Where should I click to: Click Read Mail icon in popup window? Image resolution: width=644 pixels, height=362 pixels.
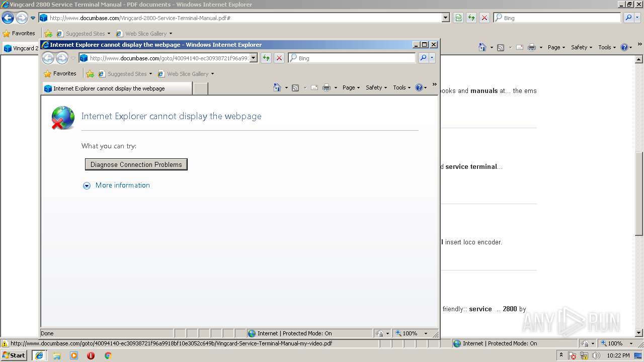pyautogui.click(x=314, y=87)
